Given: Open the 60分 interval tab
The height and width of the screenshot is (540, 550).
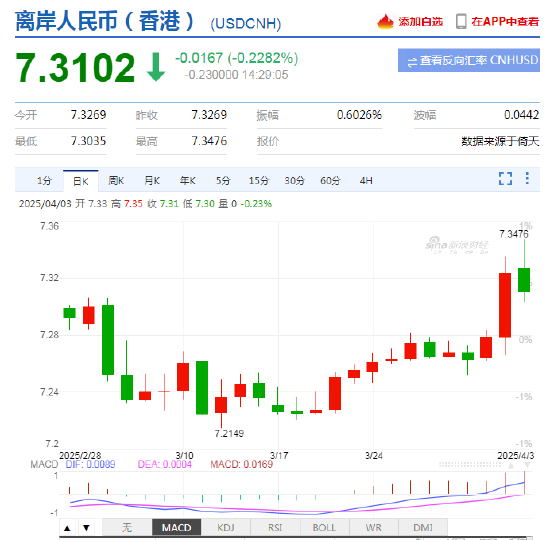Looking at the screenshot, I should coord(330,181).
